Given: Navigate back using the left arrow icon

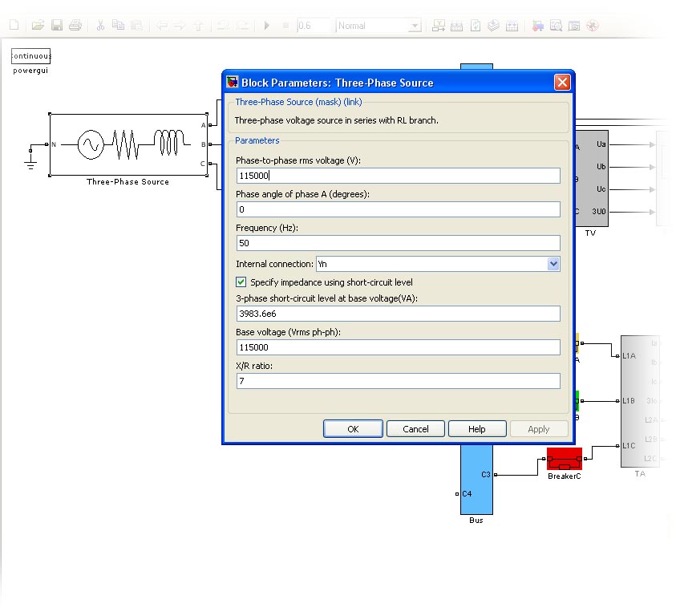Looking at the screenshot, I should [162, 26].
